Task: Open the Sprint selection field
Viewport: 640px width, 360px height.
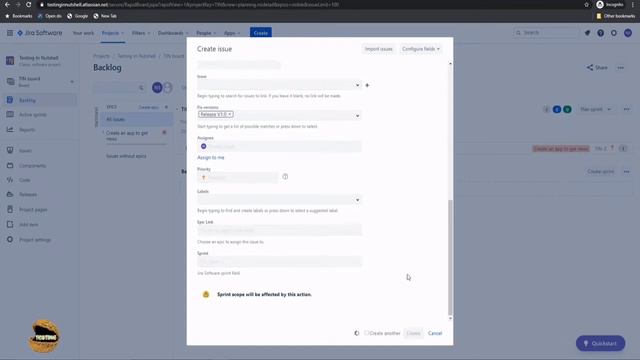Action: pos(280,261)
